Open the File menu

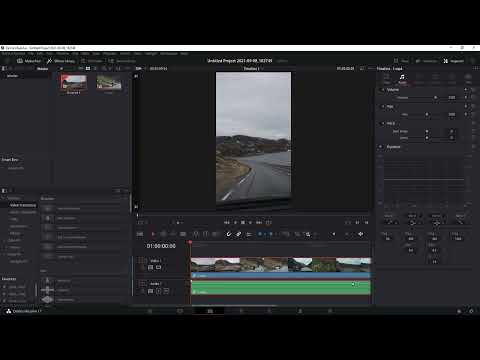[31, 53]
